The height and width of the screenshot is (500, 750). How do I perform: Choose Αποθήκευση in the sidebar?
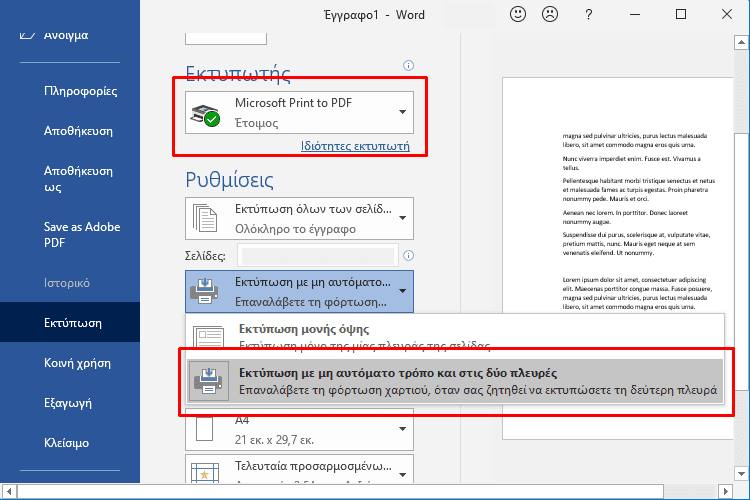point(78,131)
